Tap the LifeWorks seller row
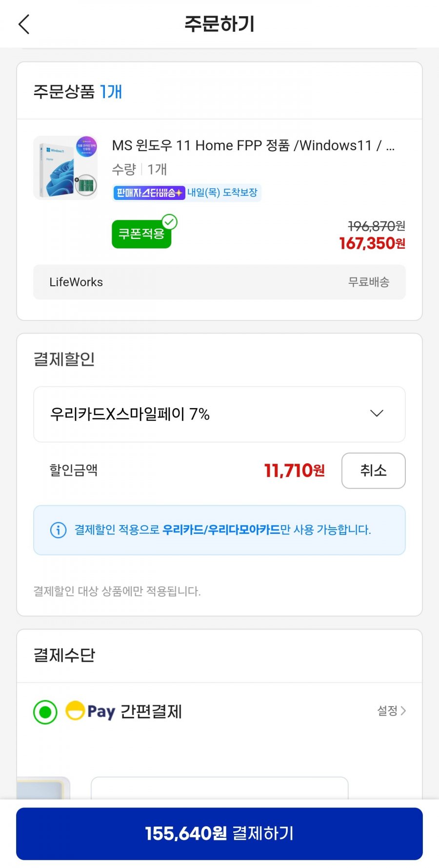This screenshot has width=439, height=868. (219, 282)
